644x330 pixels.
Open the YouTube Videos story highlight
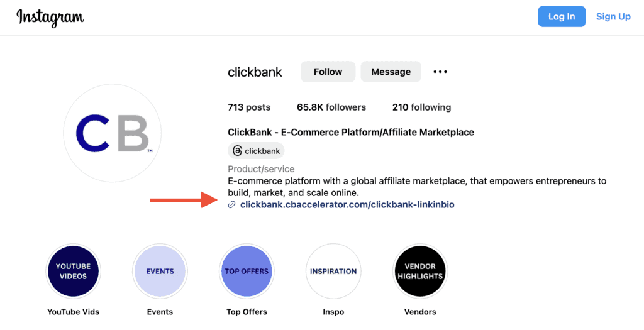(x=73, y=272)
